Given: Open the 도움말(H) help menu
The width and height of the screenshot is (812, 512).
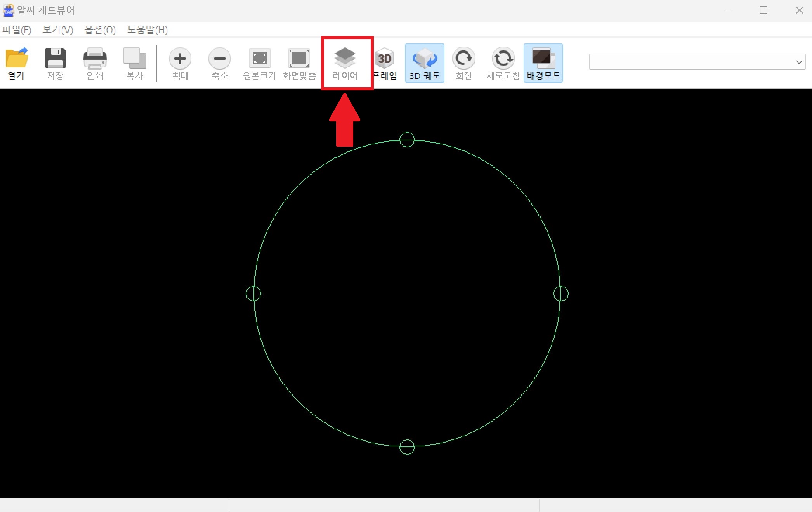Looking at the screenshot, I should click(x=147, y=30).
